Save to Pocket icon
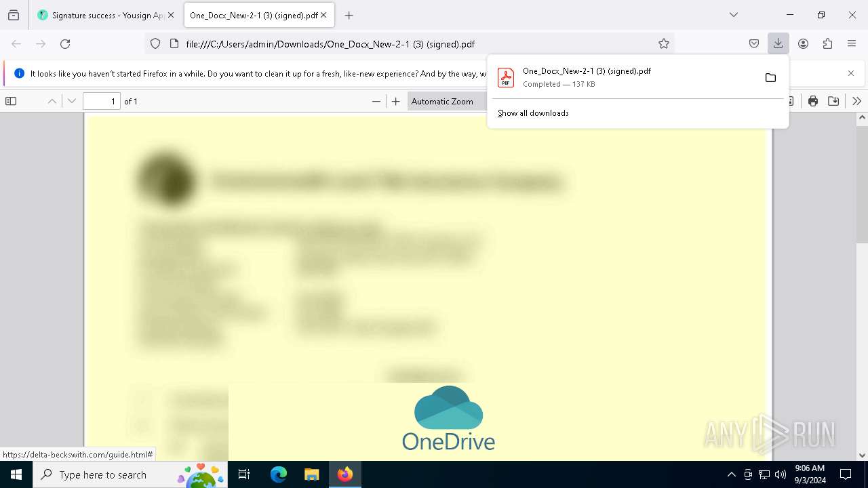Image resolution: width=868 pixels, height=488 pixels. [754, 43]
